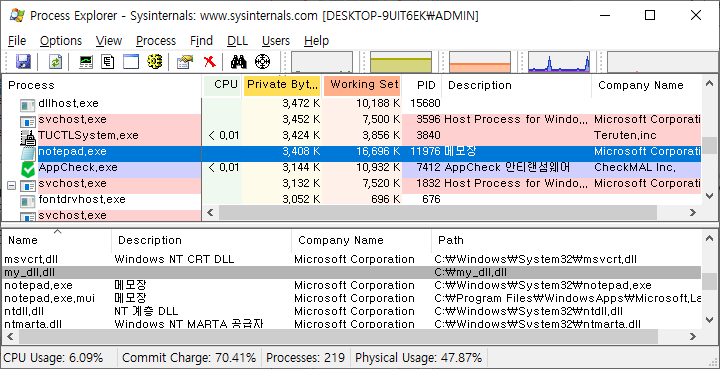Image resolution: width=720 pixels, height=369 pixels.
Task: Click the lower pane horizontal scroll left arrow
Action: (x=11, y=337)
